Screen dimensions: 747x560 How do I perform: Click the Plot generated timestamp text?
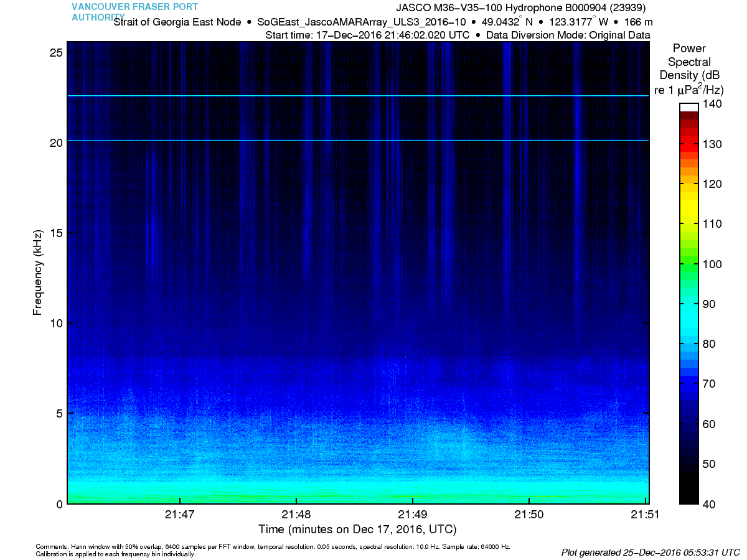click(x=650, y=552)
